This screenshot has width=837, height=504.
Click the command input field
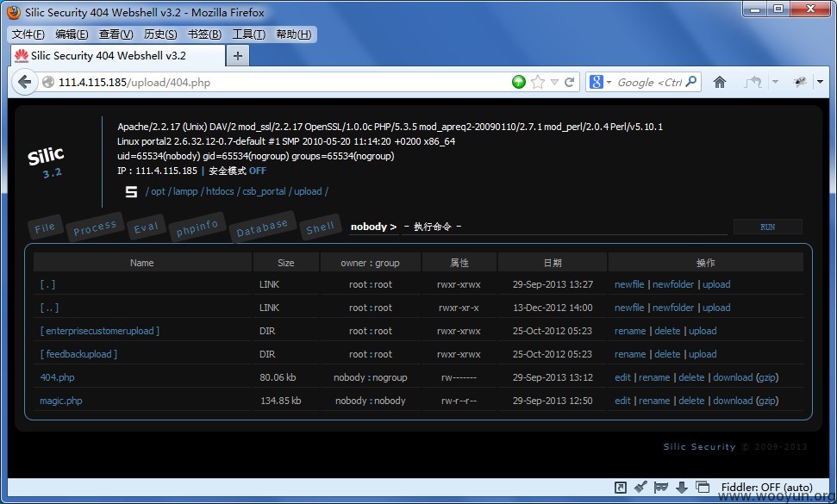tap(565, 227)
